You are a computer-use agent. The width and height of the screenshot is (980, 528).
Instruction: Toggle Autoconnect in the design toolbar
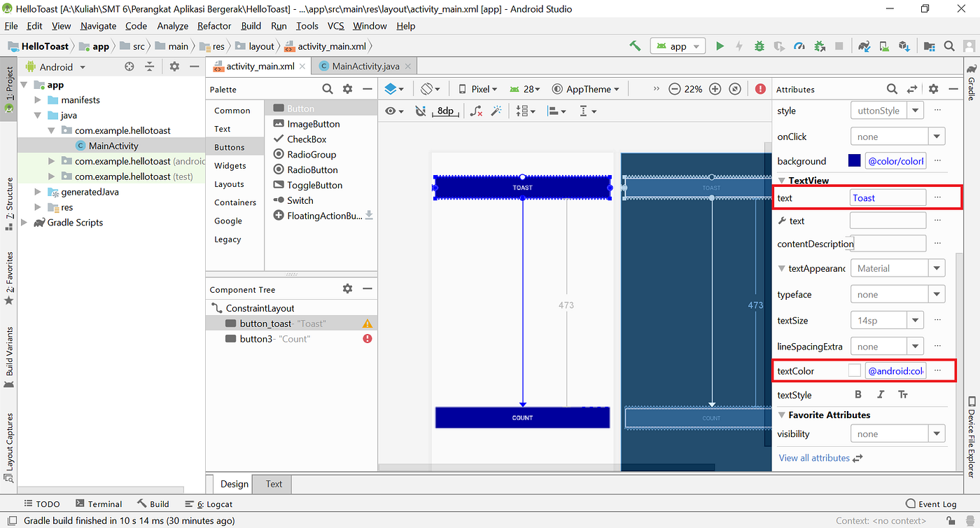(421, 111)
